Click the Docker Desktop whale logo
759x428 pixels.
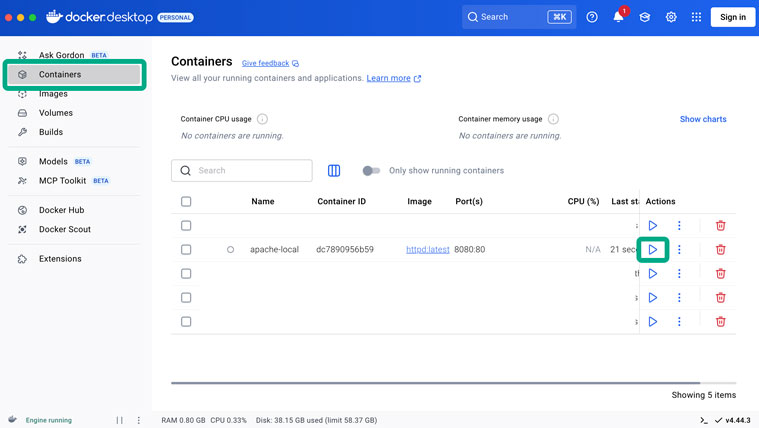[x=54, y=16]
